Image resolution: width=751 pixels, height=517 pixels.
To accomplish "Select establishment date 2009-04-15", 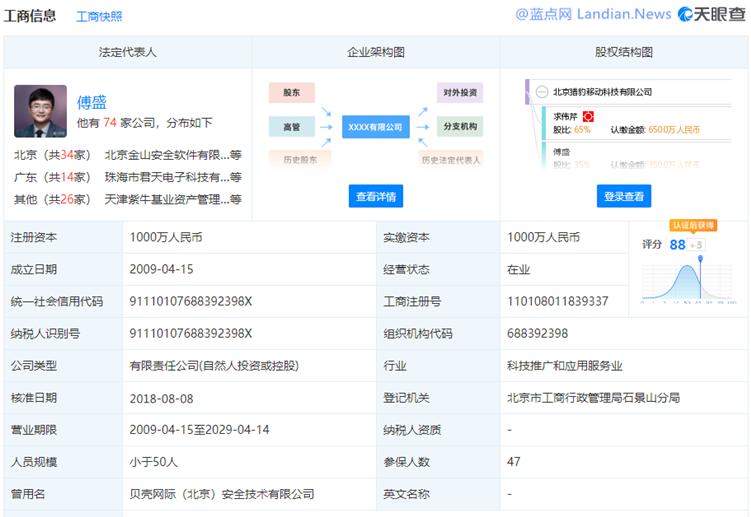I will click(161, 269).
